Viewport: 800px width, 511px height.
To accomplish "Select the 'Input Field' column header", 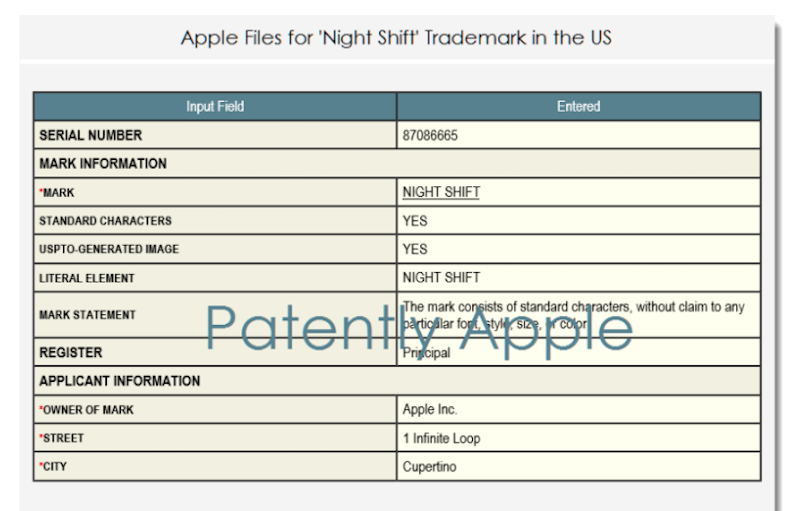I will click(215, 106).
